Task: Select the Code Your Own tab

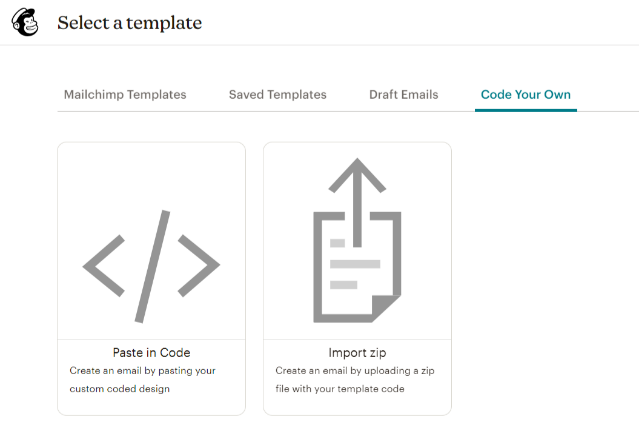Action: tap(526, 95)
